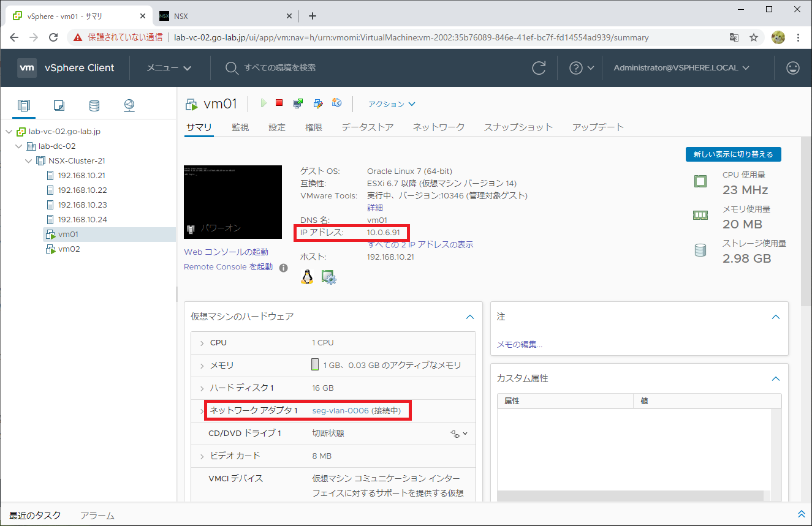Viewport: 812px width, 526px height.
Task: Click 新しい表示に切り替える button
Action: [734, 154]
